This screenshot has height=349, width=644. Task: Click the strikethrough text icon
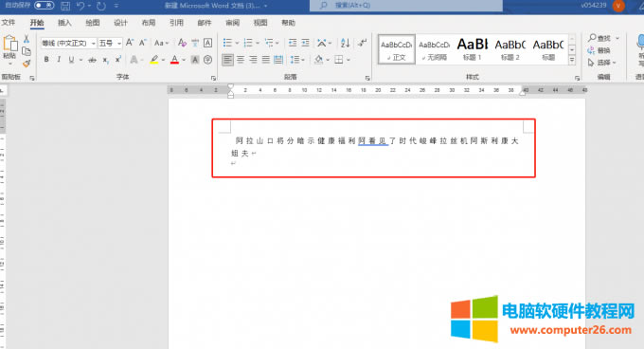(x=93, y=60)
